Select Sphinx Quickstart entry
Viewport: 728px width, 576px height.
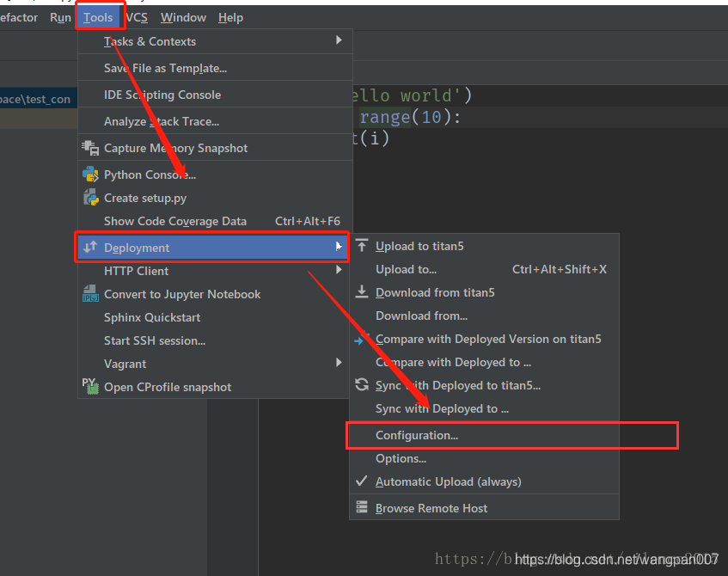213,317
